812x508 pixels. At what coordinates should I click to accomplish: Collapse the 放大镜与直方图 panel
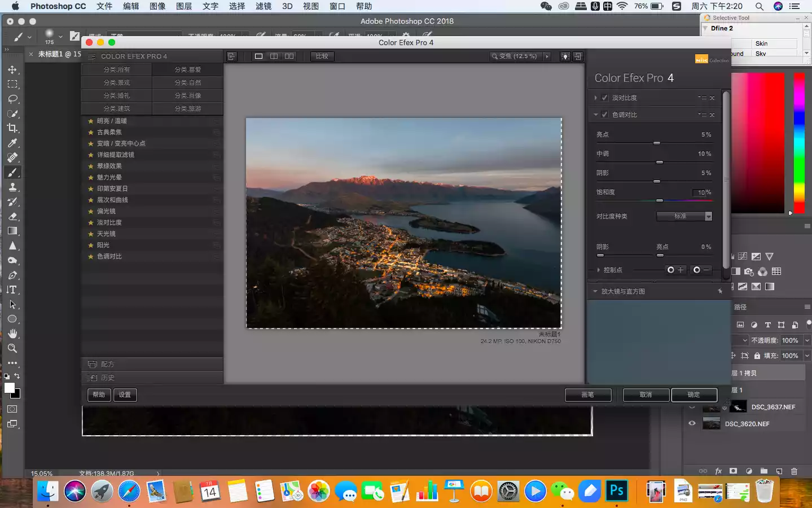click(595, 291)
